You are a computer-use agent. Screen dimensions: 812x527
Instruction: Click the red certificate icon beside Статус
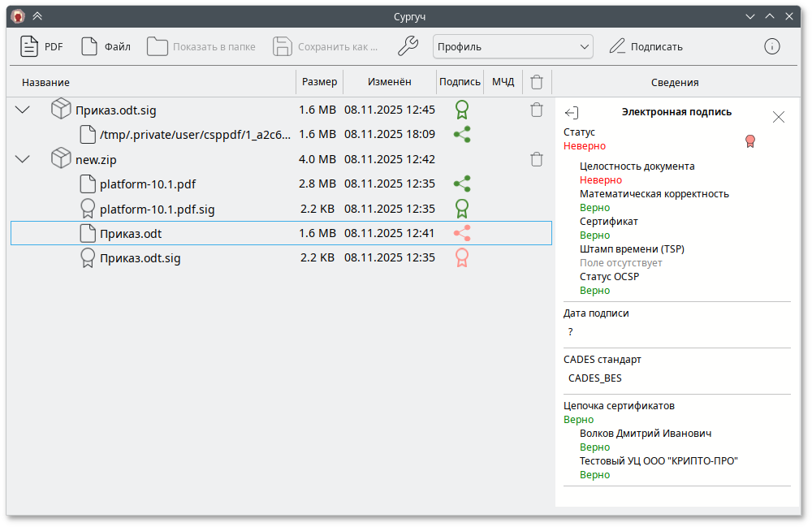tap(750, 141)
